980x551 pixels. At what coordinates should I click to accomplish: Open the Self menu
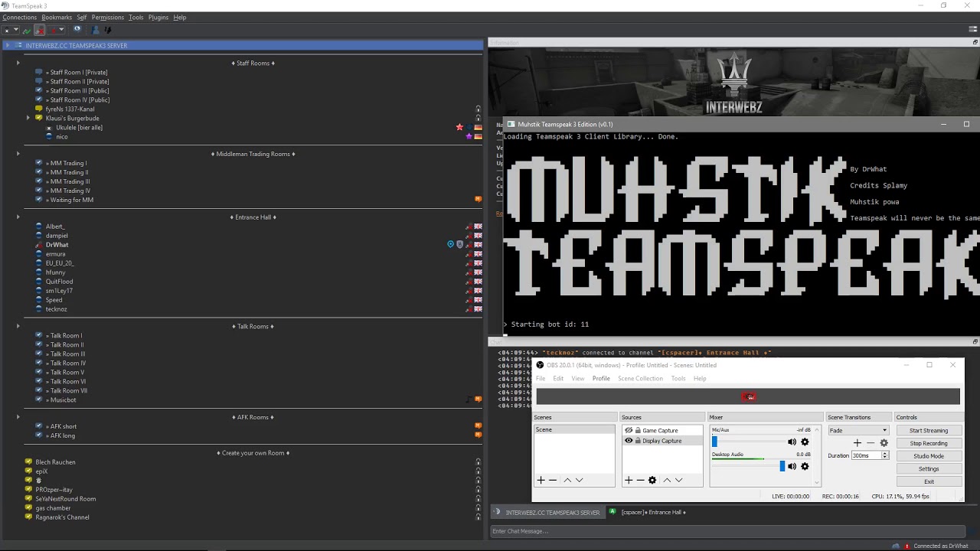[x=82, y=17]
